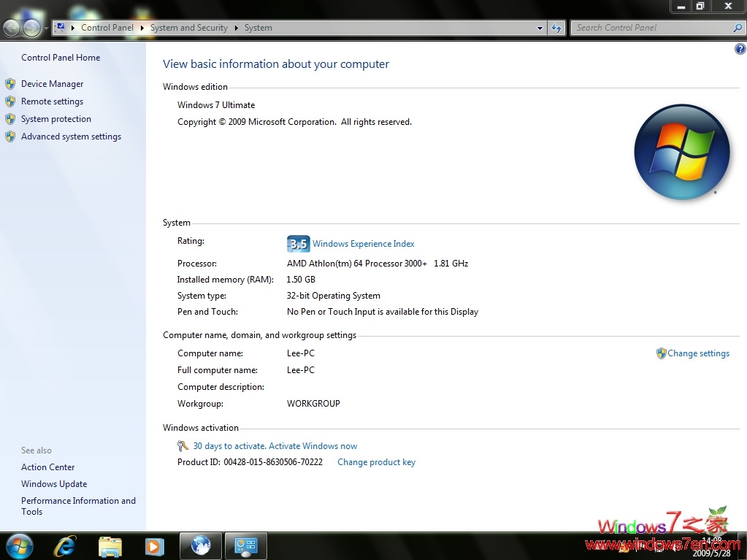This screenshot has width=747, height=560.
Task: Open Windows Media Player from taskbar
Action: pos(155,545)
